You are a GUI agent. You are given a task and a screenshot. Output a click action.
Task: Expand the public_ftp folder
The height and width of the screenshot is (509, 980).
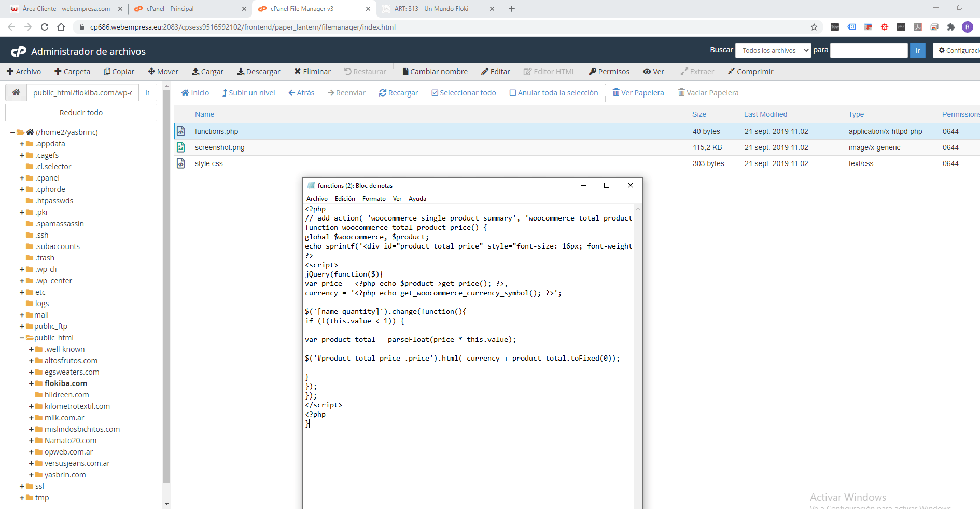pos(22,326)
